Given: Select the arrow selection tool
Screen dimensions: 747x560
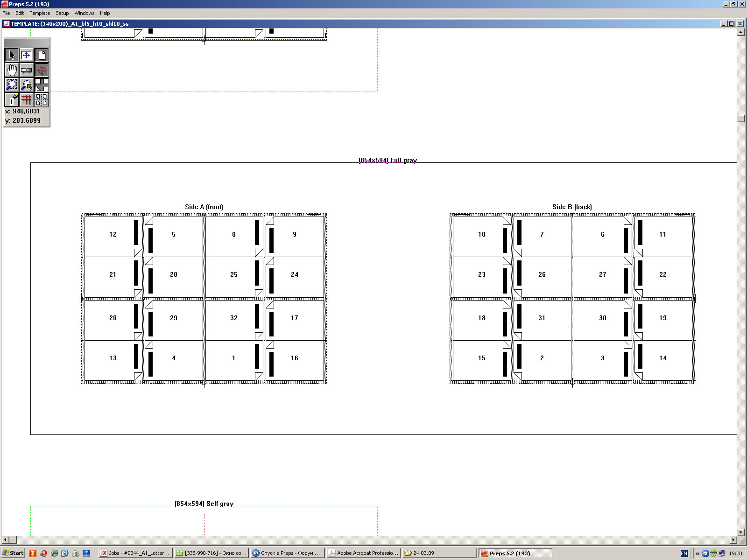Looking at the screenshot, I should [x=12, y=56].
